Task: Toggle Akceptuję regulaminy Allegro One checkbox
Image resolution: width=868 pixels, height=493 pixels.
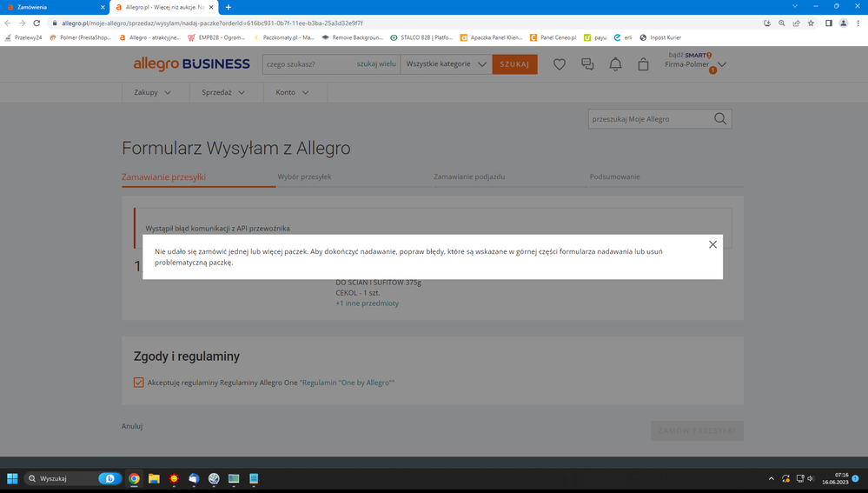Action: pyautogui.click(x=138, y=383)
